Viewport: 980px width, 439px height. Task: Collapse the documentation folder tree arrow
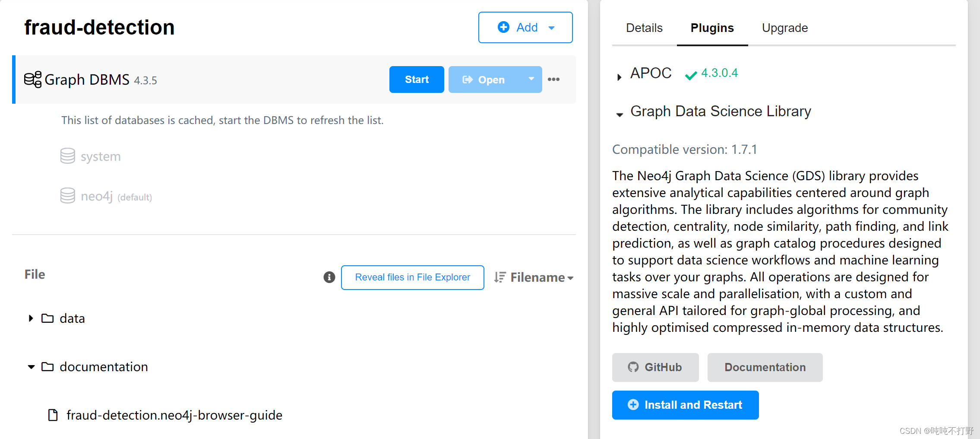pos(31,367)
